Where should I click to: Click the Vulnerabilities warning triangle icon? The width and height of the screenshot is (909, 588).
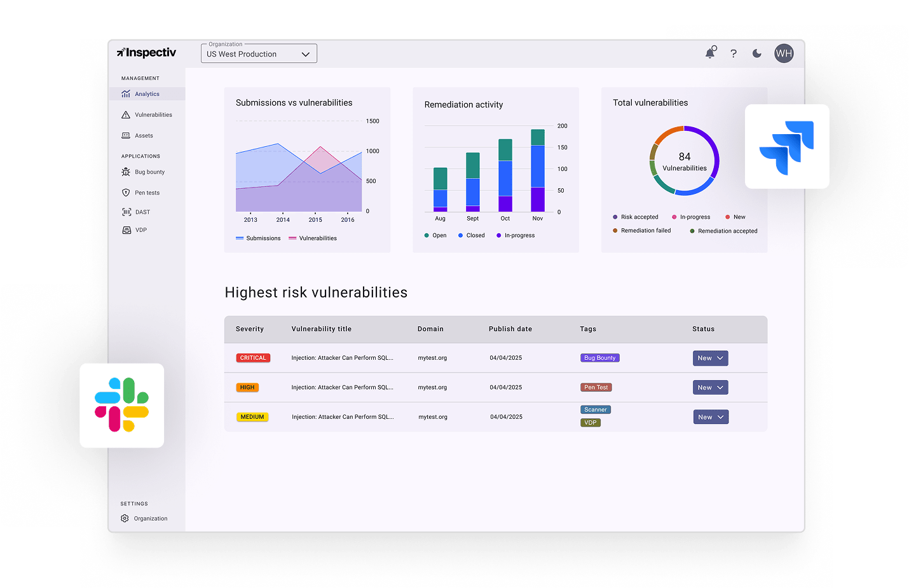[x=126, y=115]
